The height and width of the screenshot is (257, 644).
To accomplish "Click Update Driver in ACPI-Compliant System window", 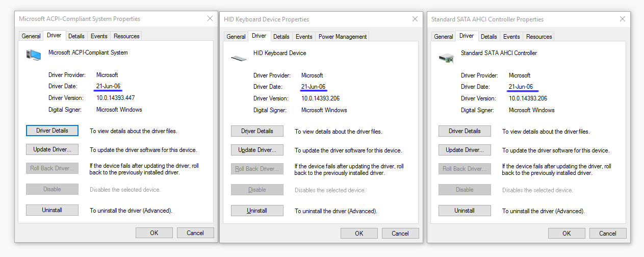I will point(52,149).
